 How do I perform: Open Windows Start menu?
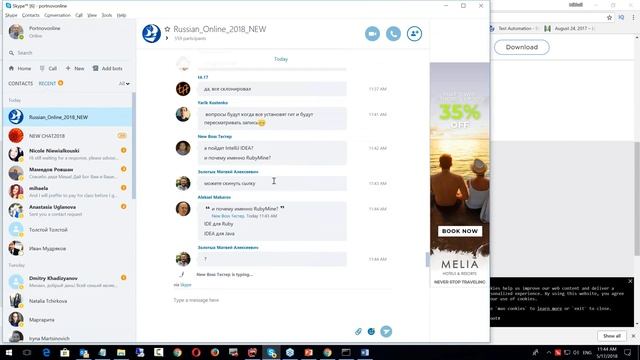tap(9, 352)
